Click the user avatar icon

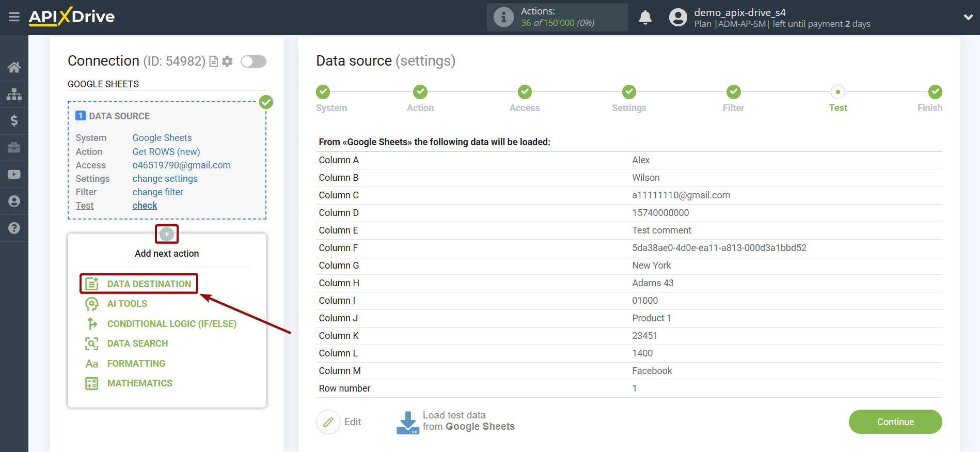(678, 17)
